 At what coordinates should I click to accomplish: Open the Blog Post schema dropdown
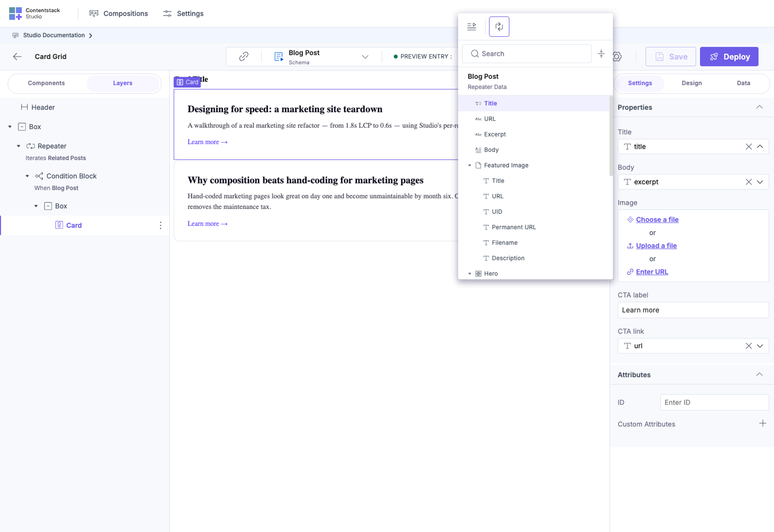tap(365, 57)
